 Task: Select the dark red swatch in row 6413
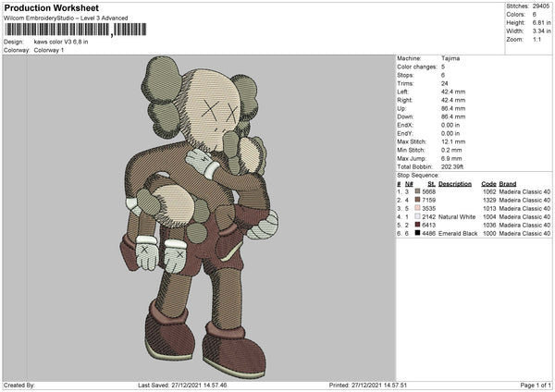click(x=417, y=225)
